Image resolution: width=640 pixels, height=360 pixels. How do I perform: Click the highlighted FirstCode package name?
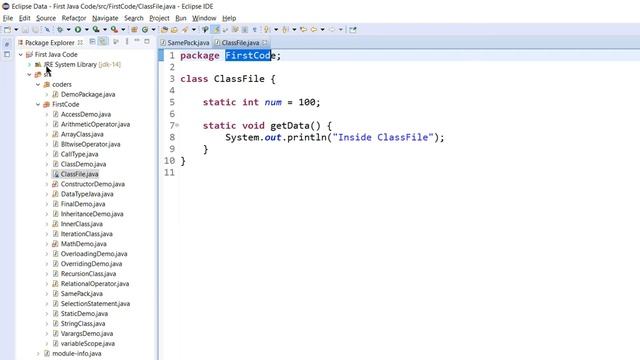coord(248,56)
